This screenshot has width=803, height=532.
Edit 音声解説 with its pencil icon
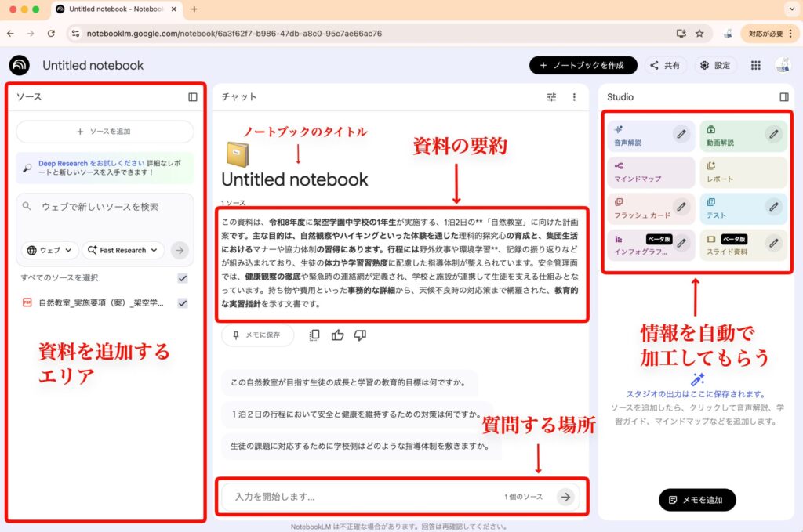coord(682,134)
